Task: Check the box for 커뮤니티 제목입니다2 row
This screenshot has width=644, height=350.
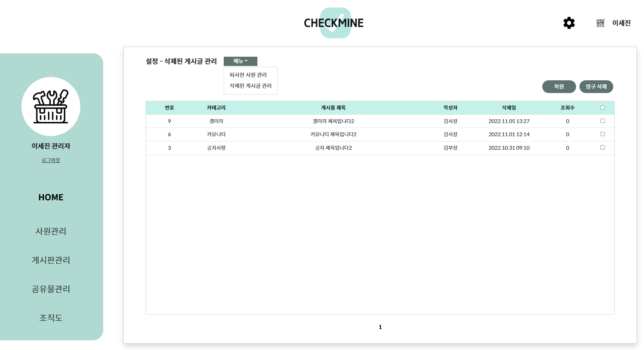Action: coord(603,134)
